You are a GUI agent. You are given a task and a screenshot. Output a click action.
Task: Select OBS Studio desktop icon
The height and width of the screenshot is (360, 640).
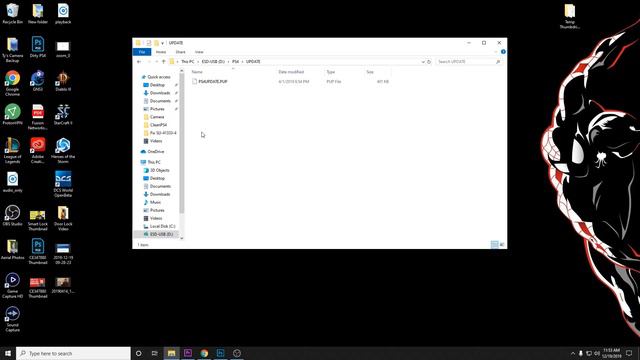13,216
